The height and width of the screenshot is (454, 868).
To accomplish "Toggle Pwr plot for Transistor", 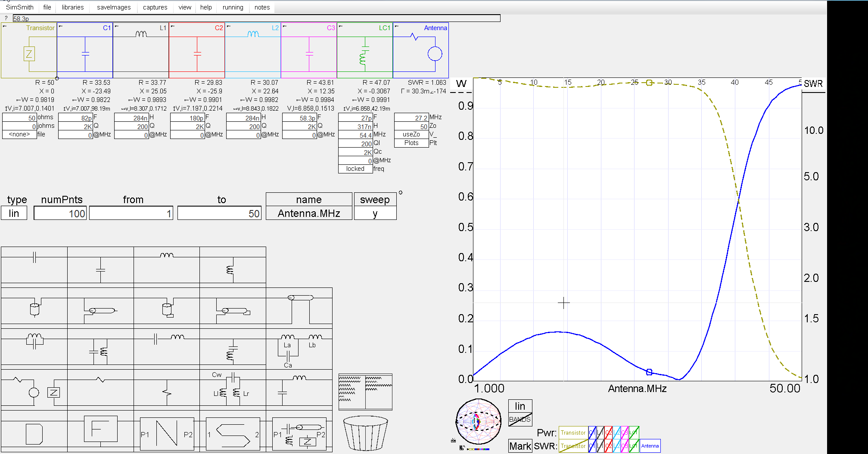I will click(x=573, y=432).
